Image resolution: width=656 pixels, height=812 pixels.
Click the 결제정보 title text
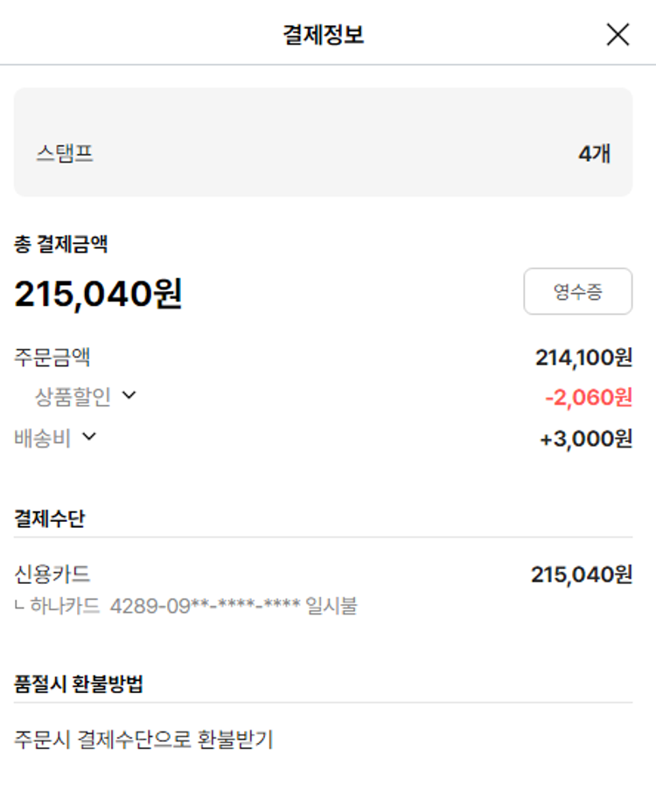click(323, 34)
